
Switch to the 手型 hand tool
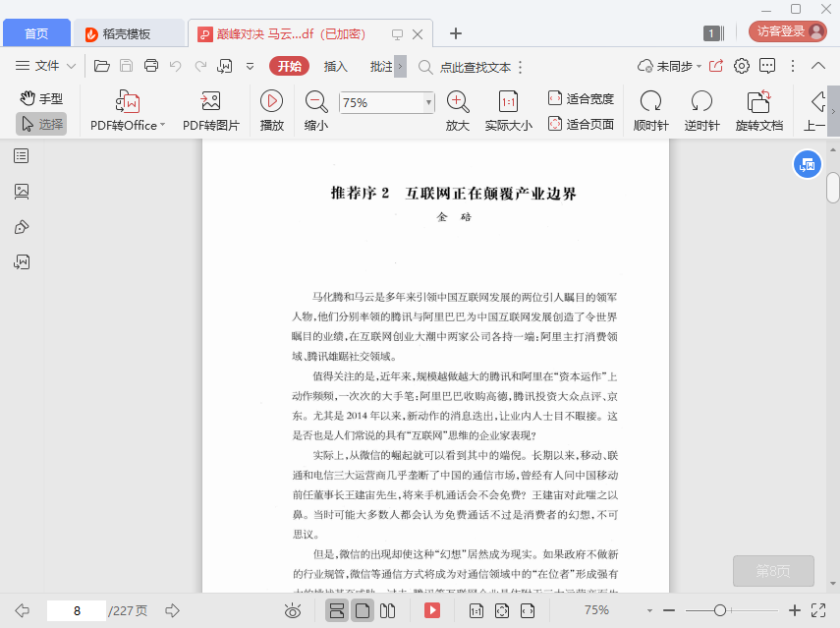pos(41,98)
